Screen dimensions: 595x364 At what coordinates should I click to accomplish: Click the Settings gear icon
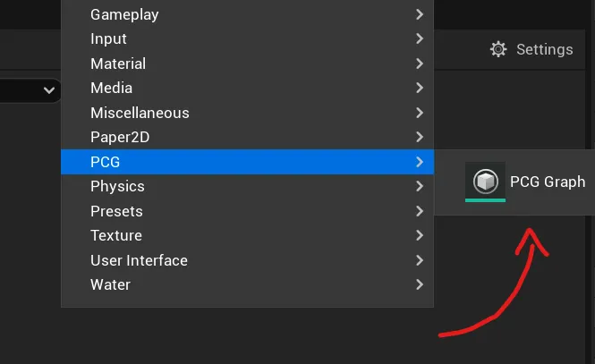click(498, 50)
